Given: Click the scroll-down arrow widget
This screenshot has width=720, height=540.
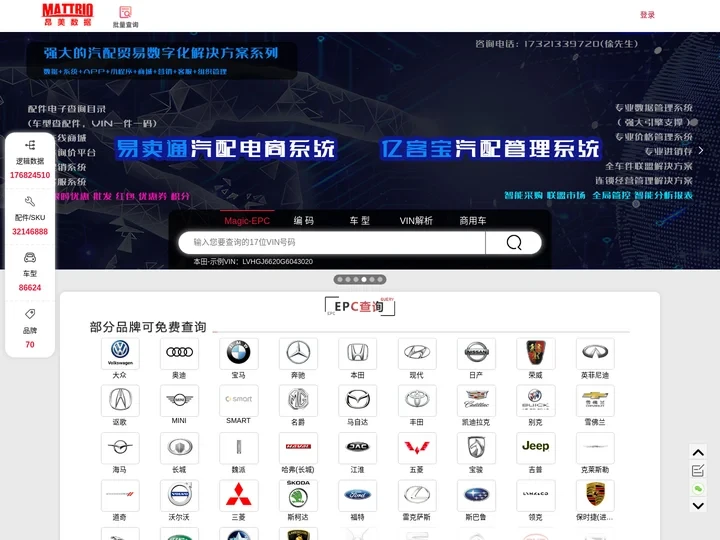Looking at the screenshot, I should coord(698,506).
